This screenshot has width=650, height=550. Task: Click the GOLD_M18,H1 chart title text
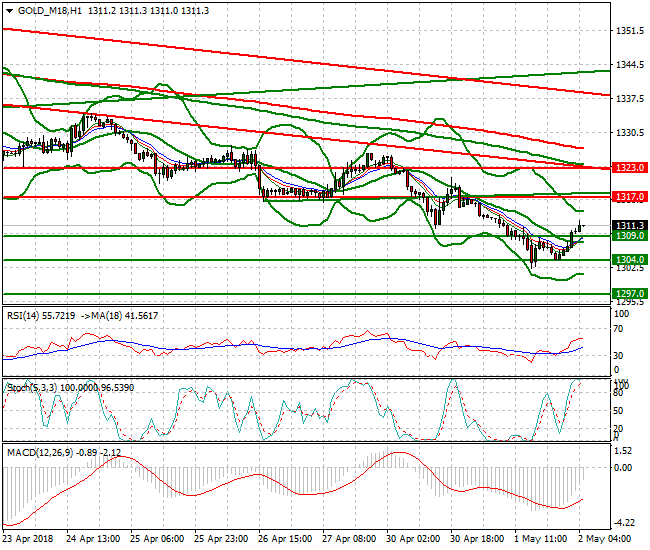pyautogui.click(x=50, y=11)
